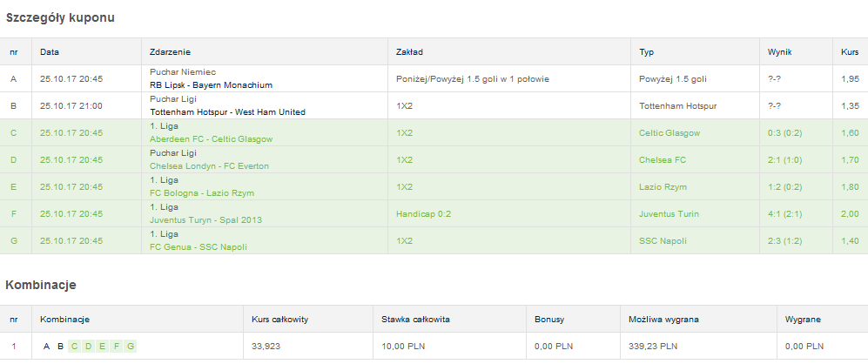Open Tottenham Hotspur - West Ham United event
Screen dimensions: 868x364
point(227,111)
